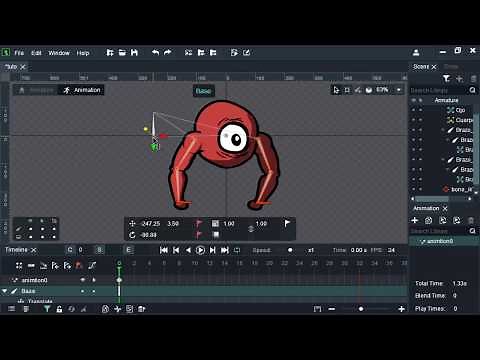Toggle visibility dot of bone_ik row
Image resolution: width=480 pixels, height=360 pixels.
point(414,189)
